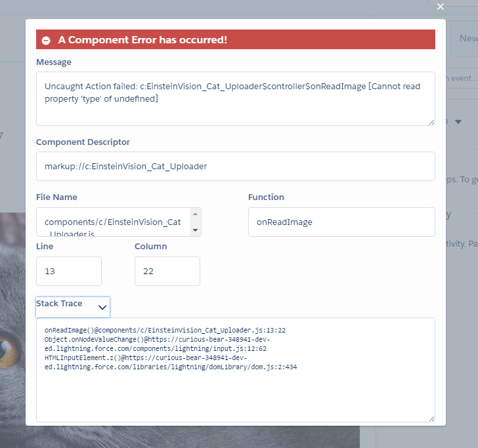Screen dimensions: 478x448
Task: Select the Column number field
Action: pos(167,271)
